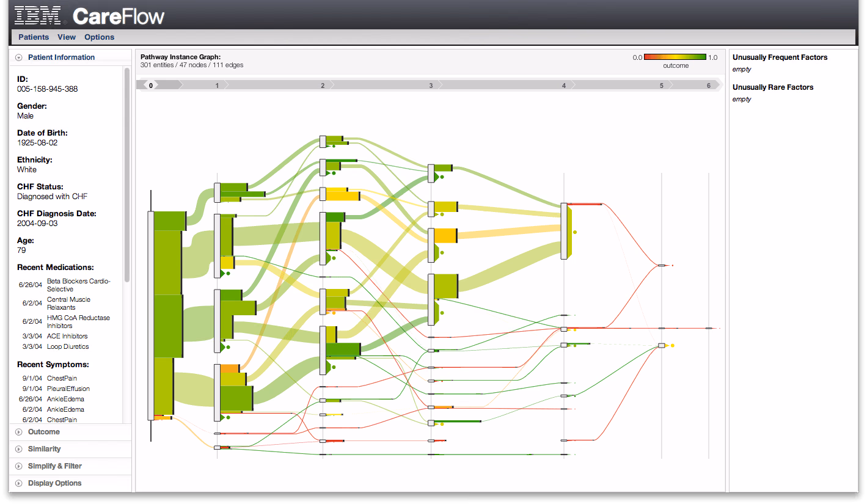Select the root node bar at step 0
The image size is (867, 504).
(x=151, y=316)
